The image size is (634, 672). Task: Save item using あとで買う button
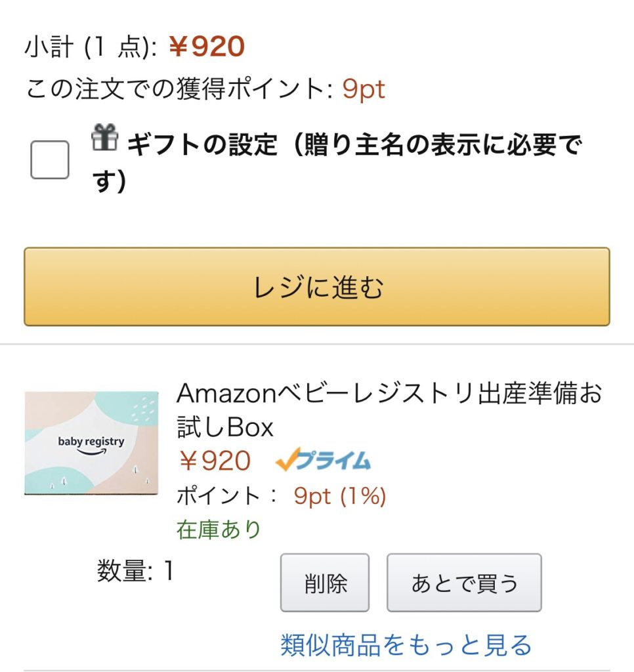pos(464,583)
